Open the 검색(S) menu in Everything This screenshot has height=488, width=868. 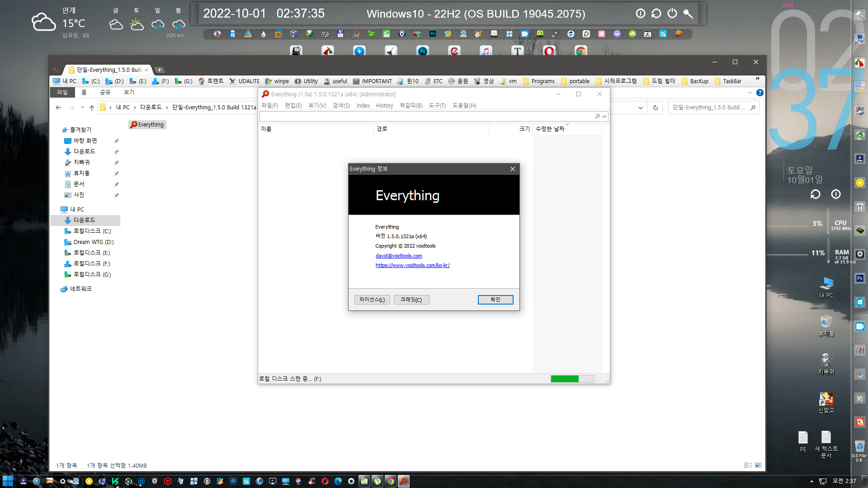tap(341, 106)
